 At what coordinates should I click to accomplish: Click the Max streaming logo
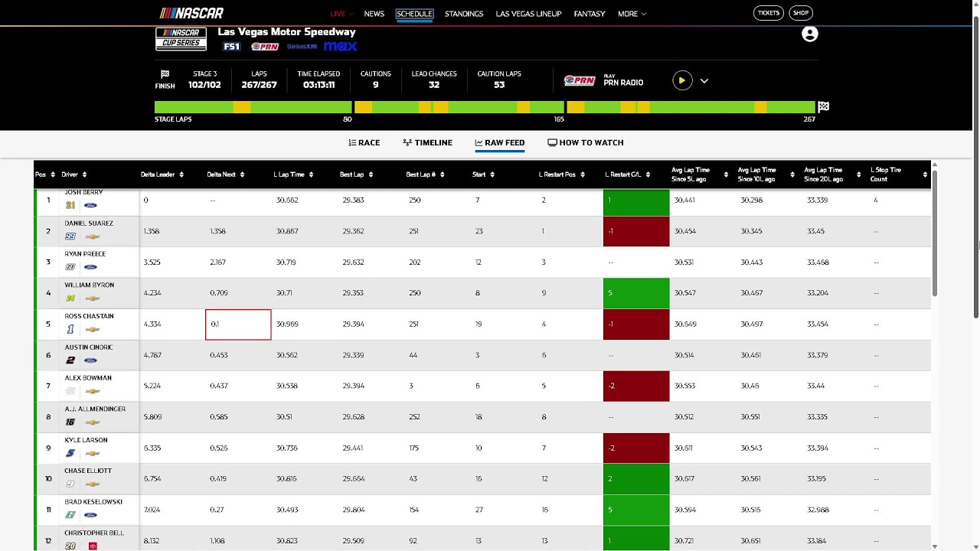[x=340, y=47]
